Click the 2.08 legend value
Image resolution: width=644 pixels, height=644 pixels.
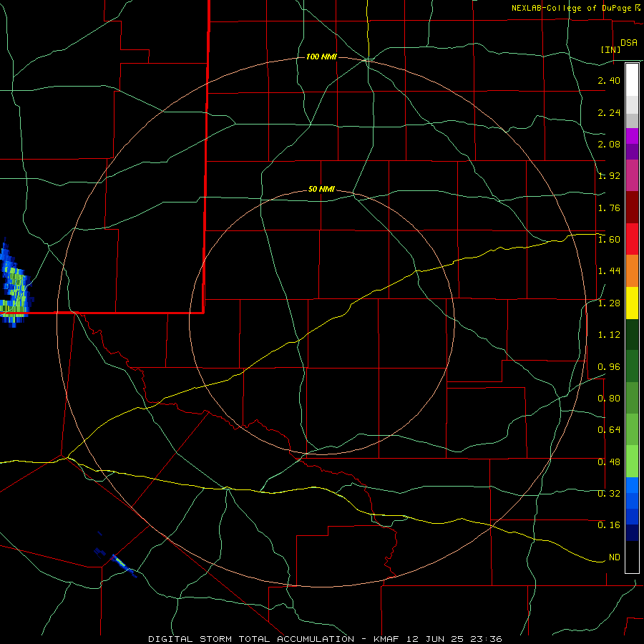[x=609, y=144]
